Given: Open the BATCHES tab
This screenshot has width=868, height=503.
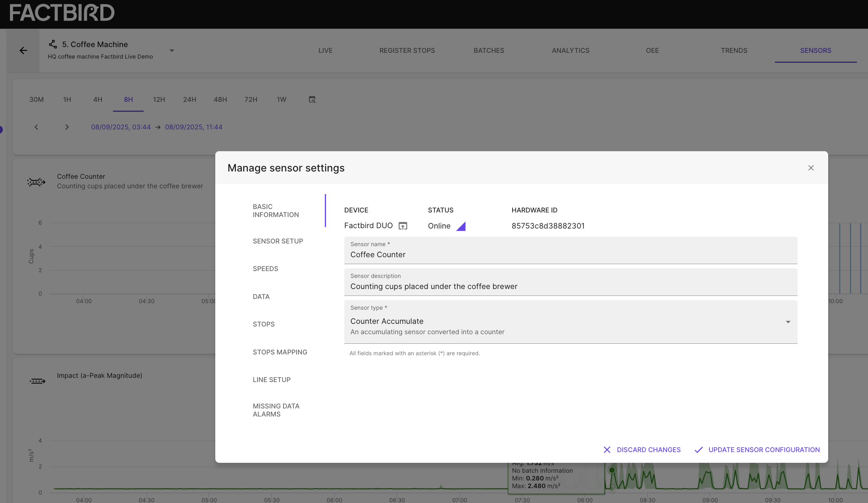Looking at the screenshot, I should pyautogui.click(x=489, y=51).
